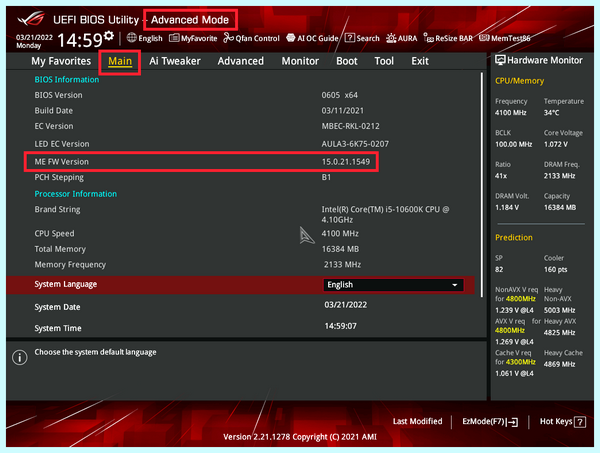
Task: Click the ReSize BAR label
Action: (454, 38)
